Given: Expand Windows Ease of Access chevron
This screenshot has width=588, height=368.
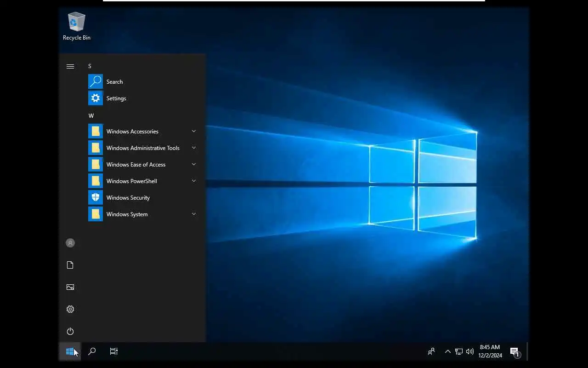Looking at the screenshot, I should 194,164.
